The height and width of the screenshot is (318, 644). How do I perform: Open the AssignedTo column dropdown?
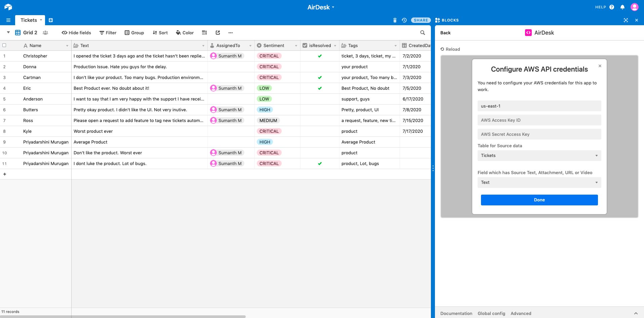click(x=250, y=46)
